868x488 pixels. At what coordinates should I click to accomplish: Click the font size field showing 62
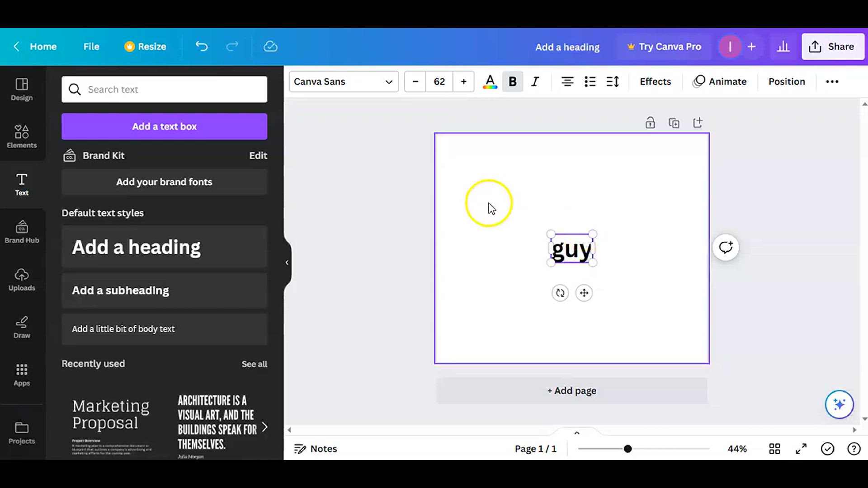click(x=439, y=82)
